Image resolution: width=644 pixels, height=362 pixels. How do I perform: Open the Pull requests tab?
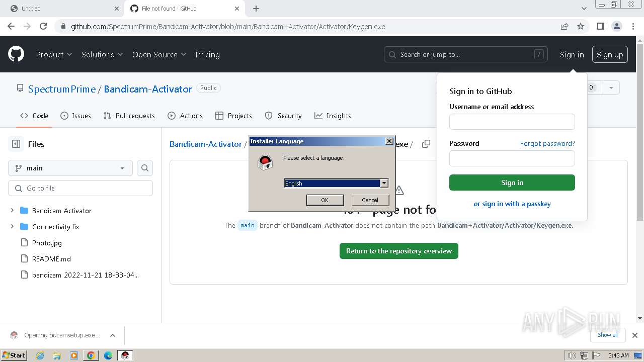pos(129,116)
